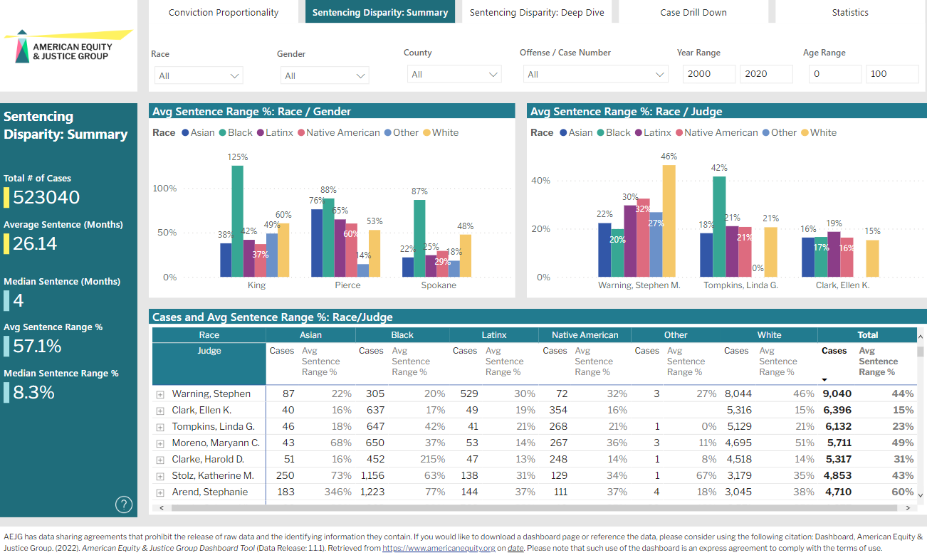The height and width of the screenshot is (560, 927).
Task: Expand the Arend, Stephanie row
Action: tap(160, 492)
